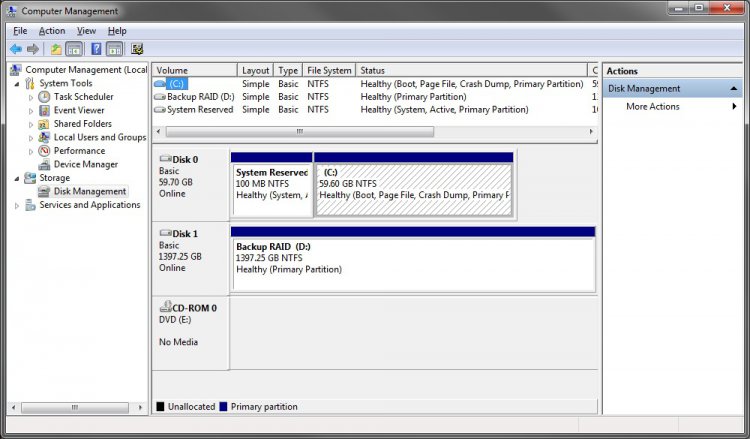Click the Disk 1 label header
Viewport: 750px width, 439px height.
pos(185,233)
